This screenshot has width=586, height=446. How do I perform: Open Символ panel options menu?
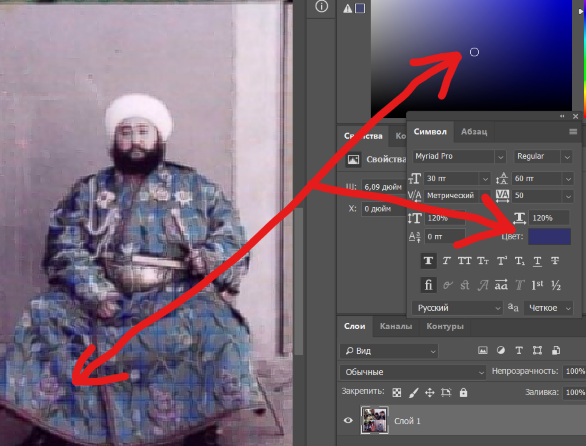click(573, 132)
